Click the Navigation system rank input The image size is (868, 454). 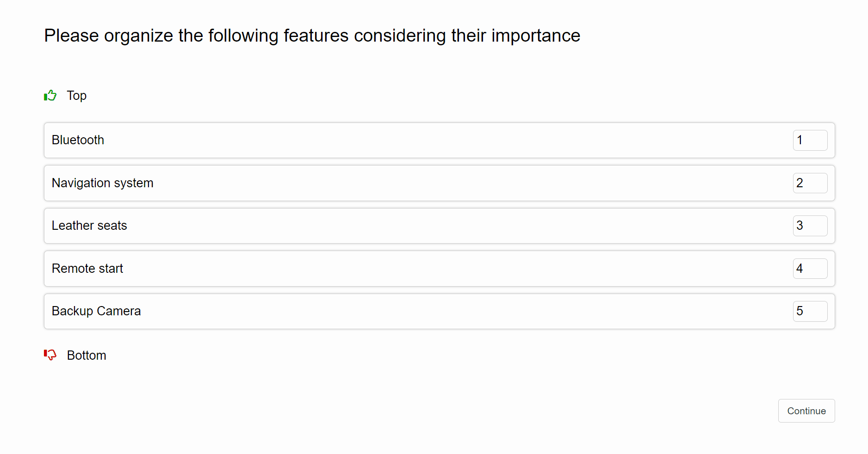(810, 183)
